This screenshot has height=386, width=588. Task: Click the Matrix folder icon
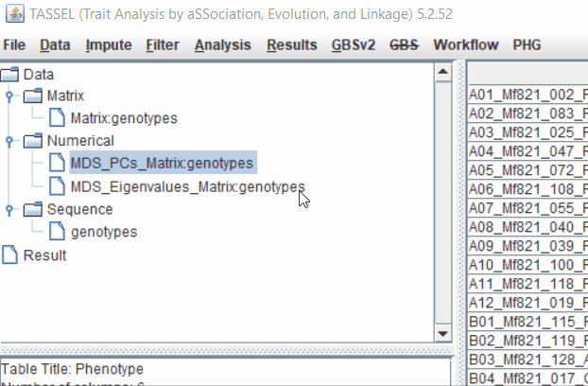pos(33,96)
